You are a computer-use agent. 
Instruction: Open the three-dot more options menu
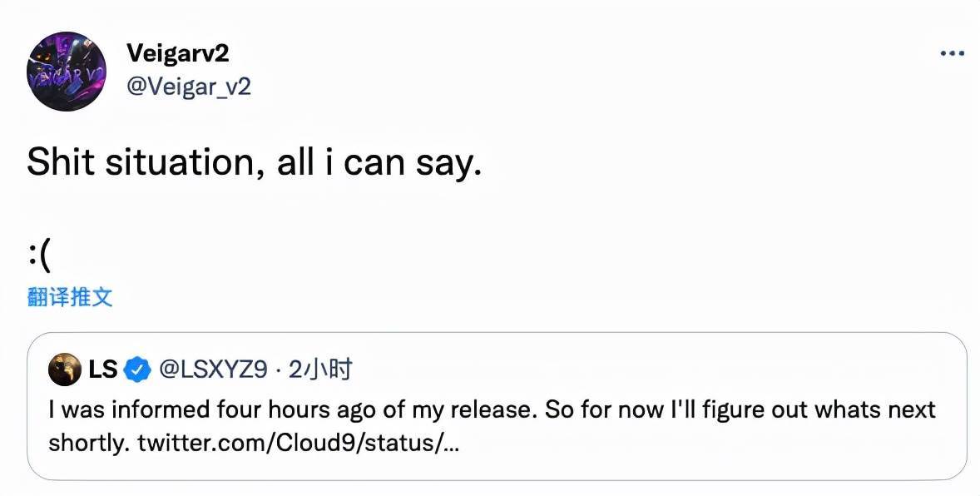click(952, 54)
